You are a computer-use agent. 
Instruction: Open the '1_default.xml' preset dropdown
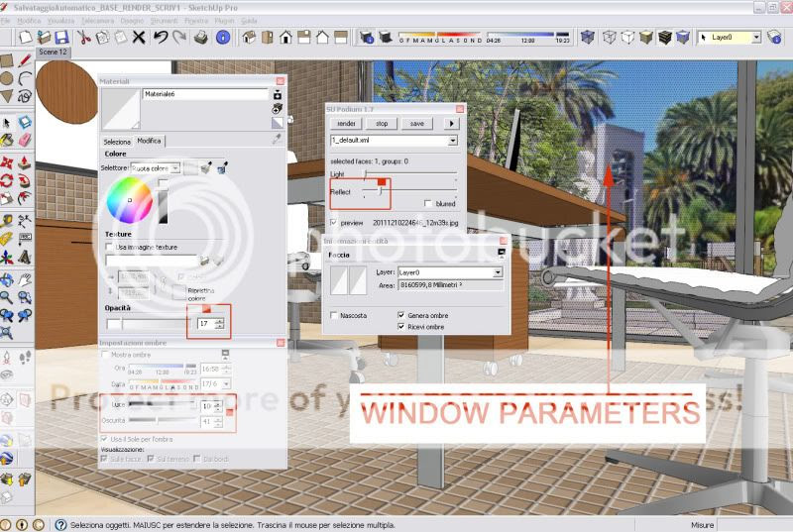coord(453,141)
